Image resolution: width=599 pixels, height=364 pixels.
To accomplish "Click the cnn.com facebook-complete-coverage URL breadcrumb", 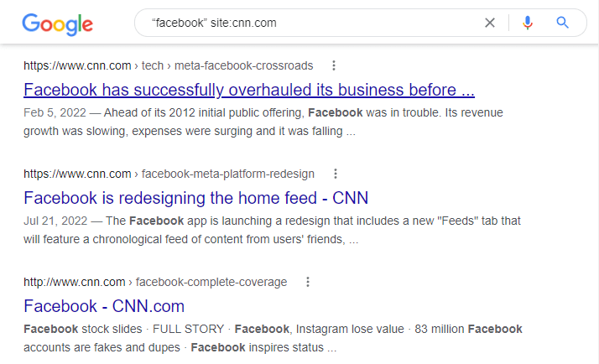I will [155, 282].
